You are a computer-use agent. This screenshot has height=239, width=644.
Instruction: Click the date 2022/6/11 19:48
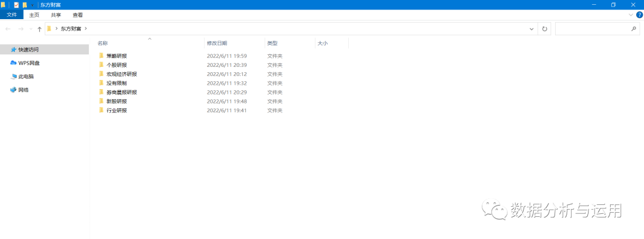227,101
